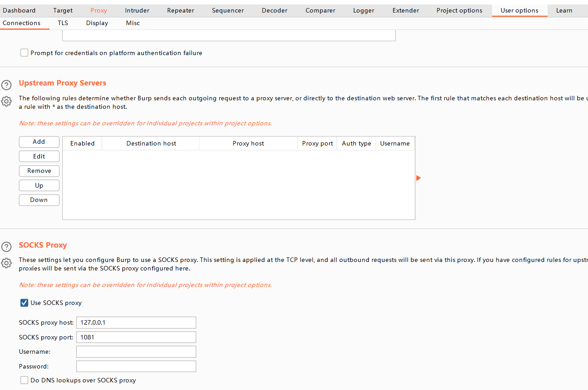Open the Repeater tab
Viewport: 588px width, 390px height.
(181, 10)
